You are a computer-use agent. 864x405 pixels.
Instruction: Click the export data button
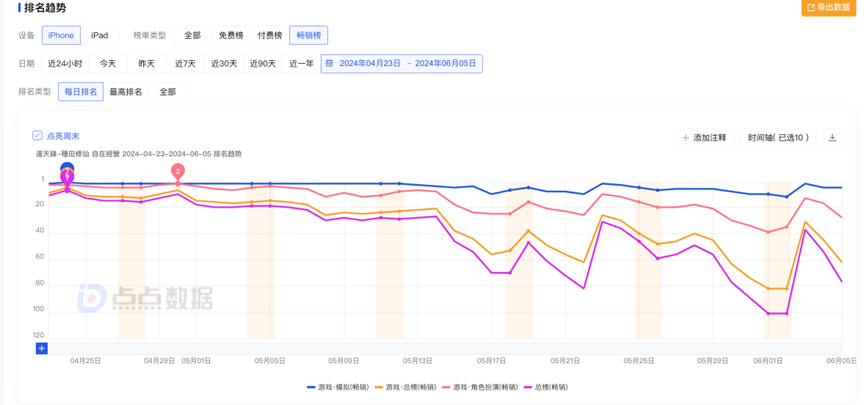(x=829, y=8)
